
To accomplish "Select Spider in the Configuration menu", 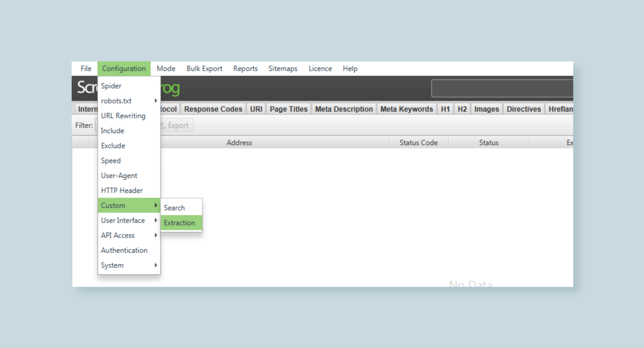I will click(x=129, y=86).
